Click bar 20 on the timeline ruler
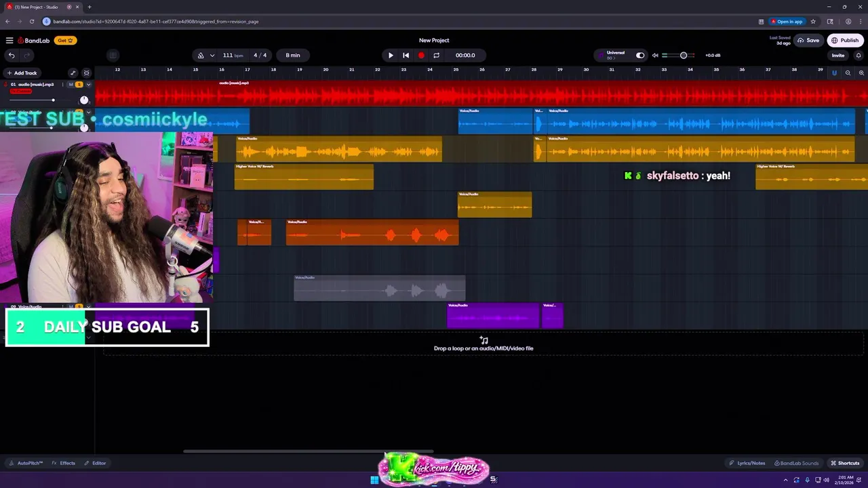The image size is (868, 488). [x=325, y=70]
